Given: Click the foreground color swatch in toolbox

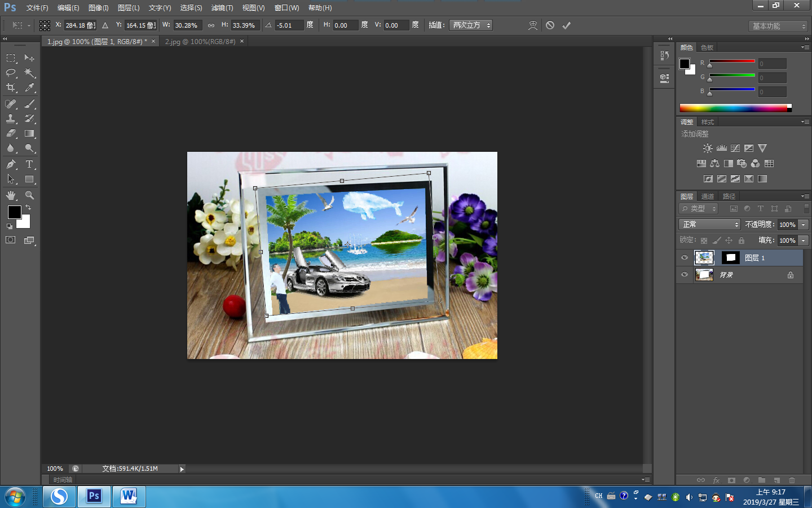Looking at the screenshot, I should coord(15,212).
